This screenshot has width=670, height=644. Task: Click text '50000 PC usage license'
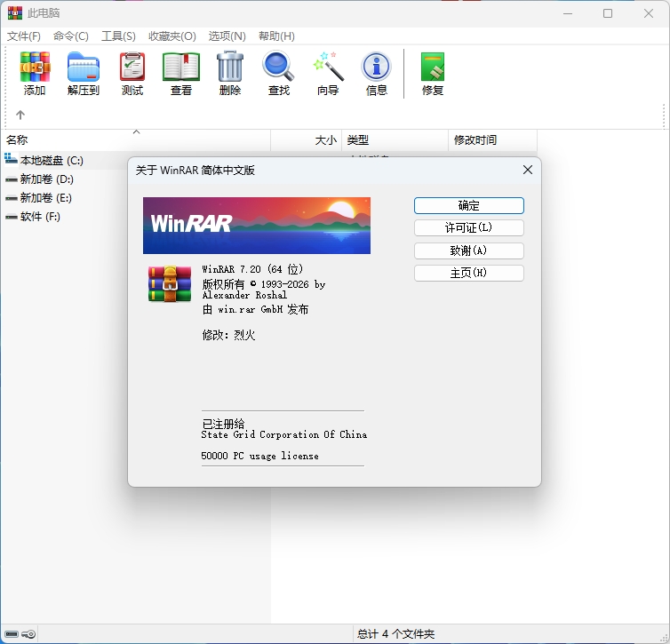tap(259, 456)
